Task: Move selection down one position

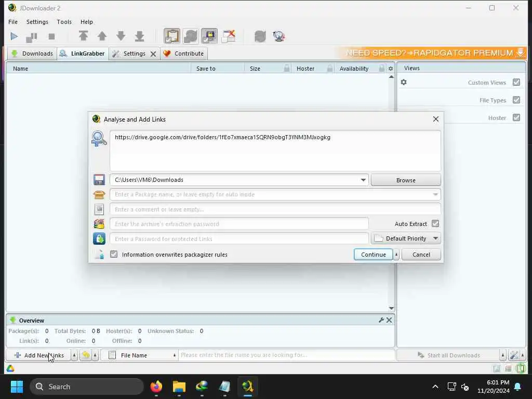Action: tap(121, 36)
